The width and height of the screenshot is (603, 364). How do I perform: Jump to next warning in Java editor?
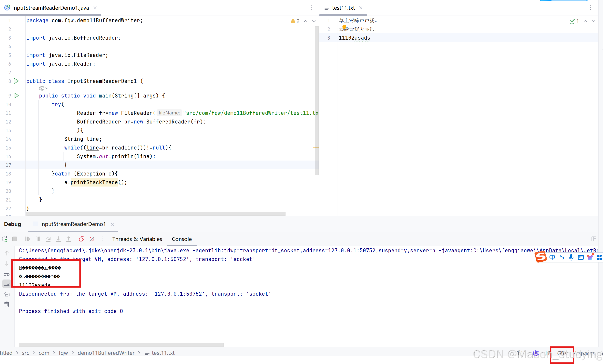314,21
